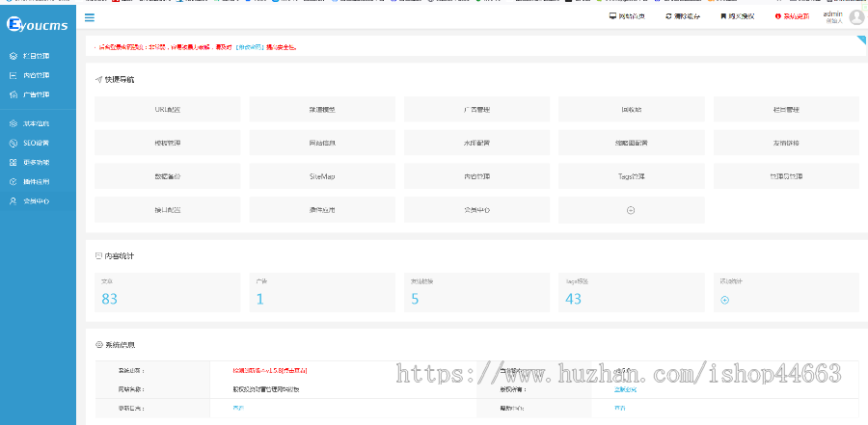This screenshot has width=868, height=425.
Task: Open the 管理员管理 shortcut tile
Action: point(786,176)
